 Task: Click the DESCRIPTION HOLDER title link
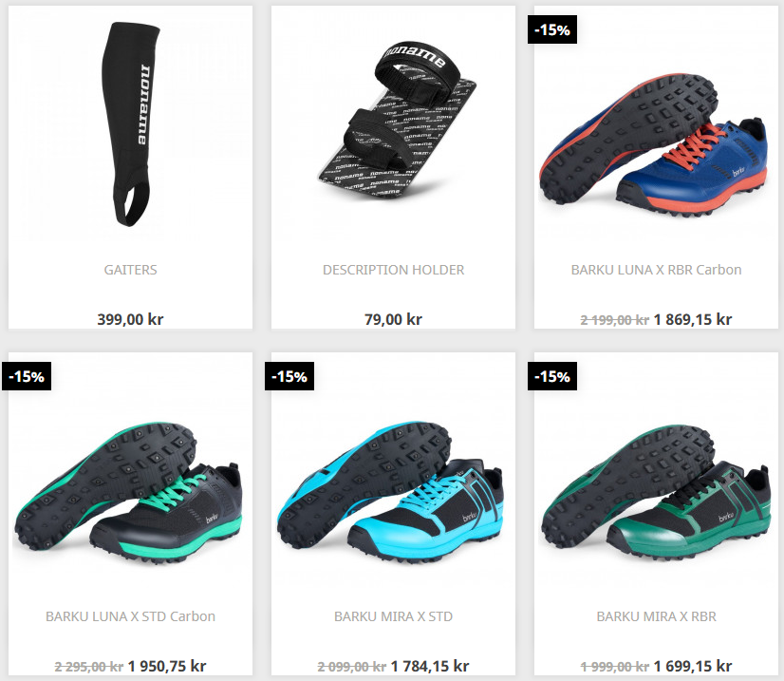(394, 270)
